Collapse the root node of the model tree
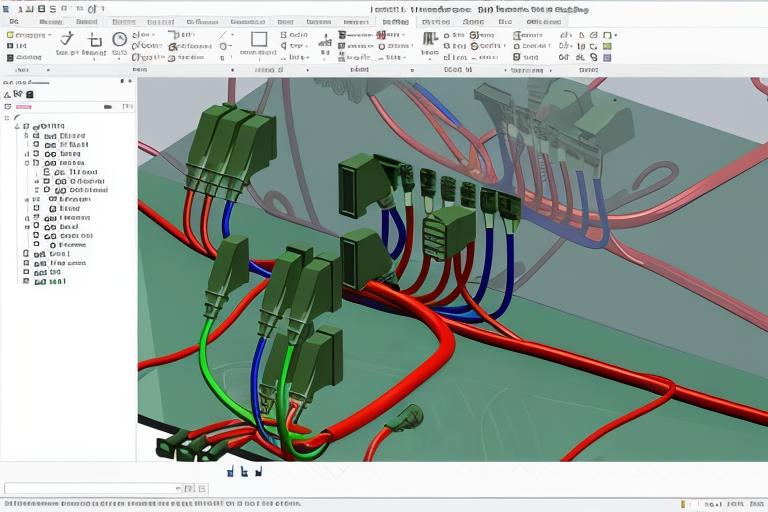The width and height of the screenshot is (768, 512). [17, 126]
